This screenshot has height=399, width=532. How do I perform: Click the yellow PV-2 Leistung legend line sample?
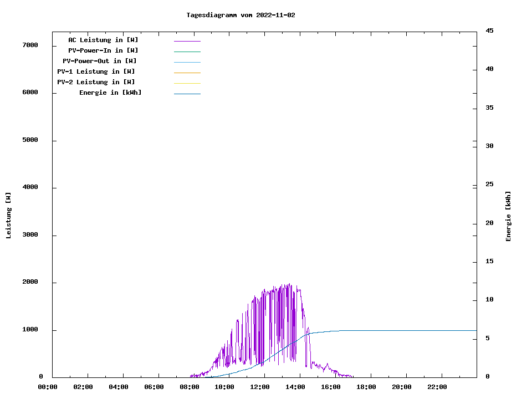(x=187, y=83)
